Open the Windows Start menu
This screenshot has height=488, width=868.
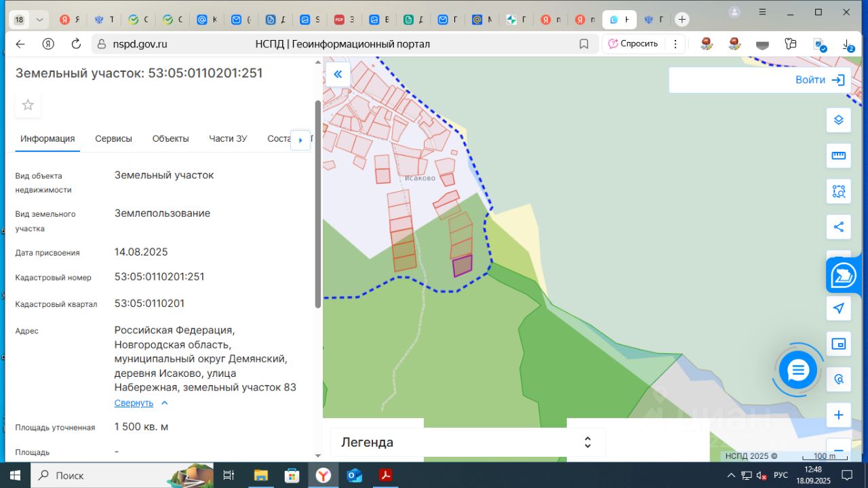(15, 475)
